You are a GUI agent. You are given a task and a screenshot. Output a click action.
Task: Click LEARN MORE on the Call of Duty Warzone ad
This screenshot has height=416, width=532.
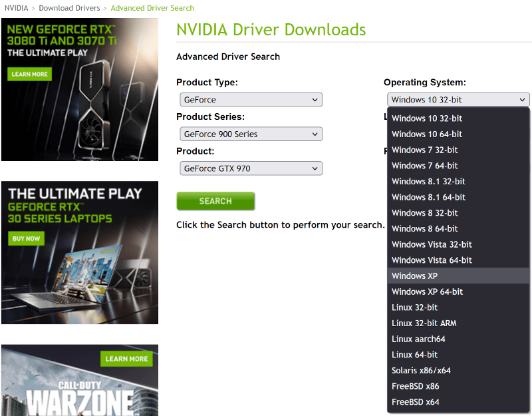pyautogui.click(x=126, y=359)
